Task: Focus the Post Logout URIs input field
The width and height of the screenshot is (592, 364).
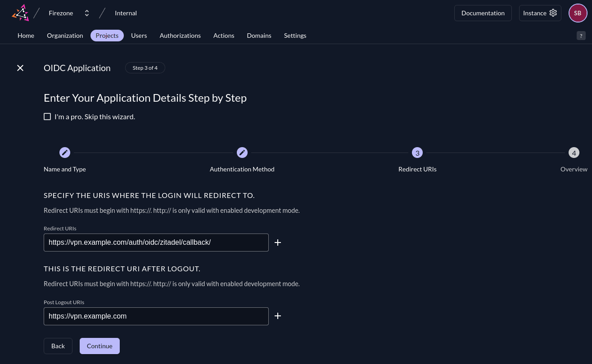Action: pyautogui.click(x=156, y=316)
